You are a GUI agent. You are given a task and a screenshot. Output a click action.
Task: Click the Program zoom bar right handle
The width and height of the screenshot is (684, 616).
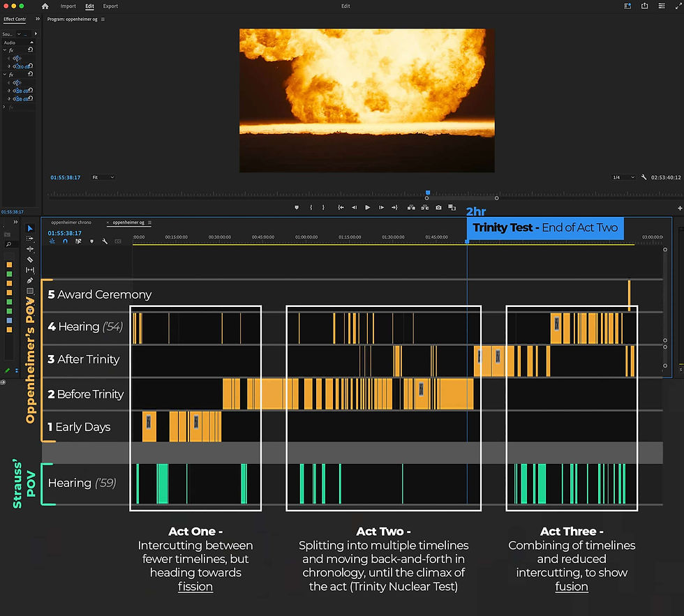coord(496,198)
